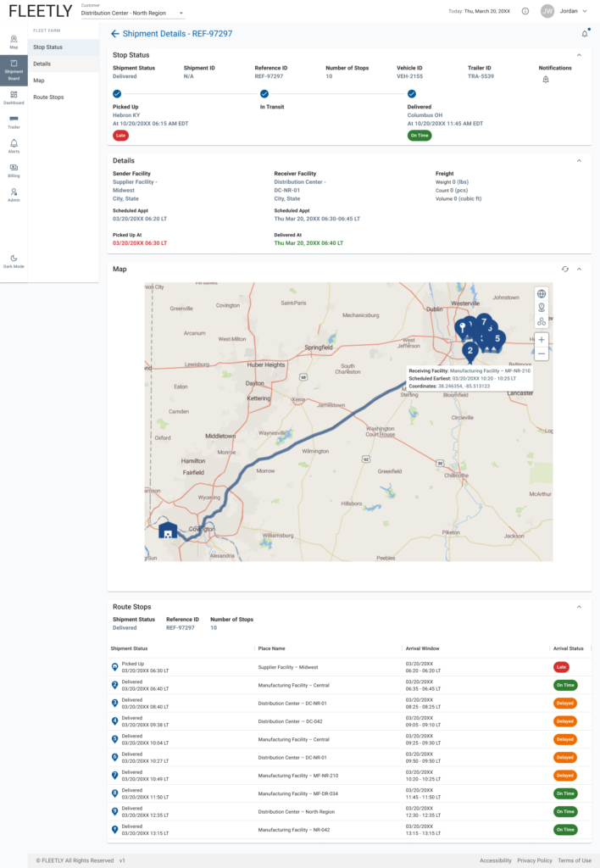Click the back arrow beside Shipment Details
600x868 pixels.
coord(115,34)
